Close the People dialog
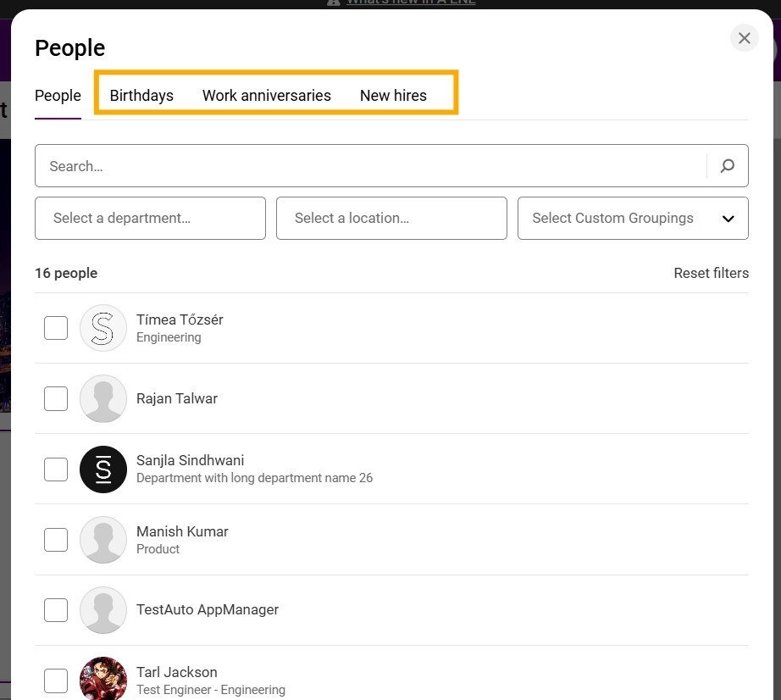 point(744,38)
